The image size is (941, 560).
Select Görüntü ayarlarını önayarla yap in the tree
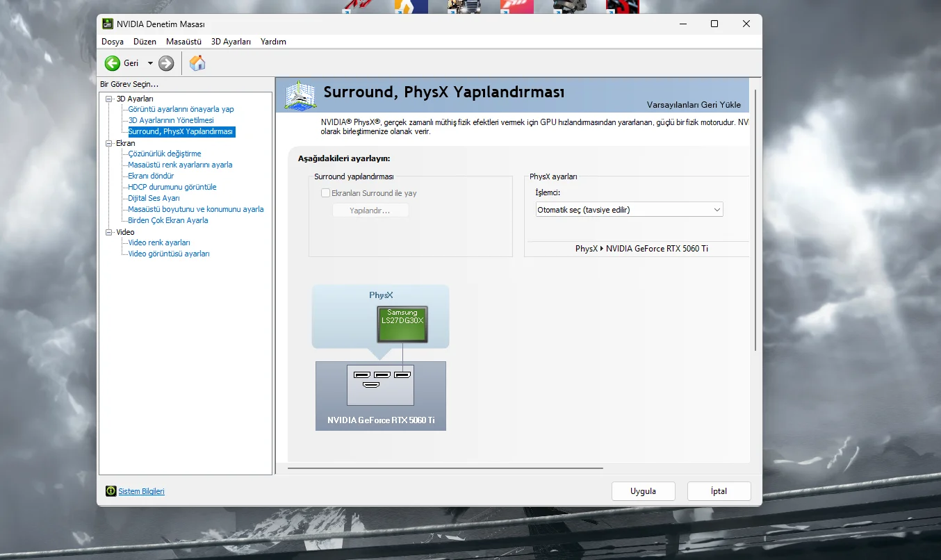[181, 109]
